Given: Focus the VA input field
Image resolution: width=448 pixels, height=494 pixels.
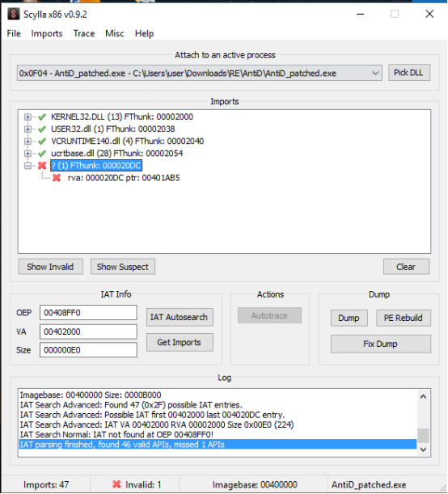Looking at the screenshot, I should 88,331.
